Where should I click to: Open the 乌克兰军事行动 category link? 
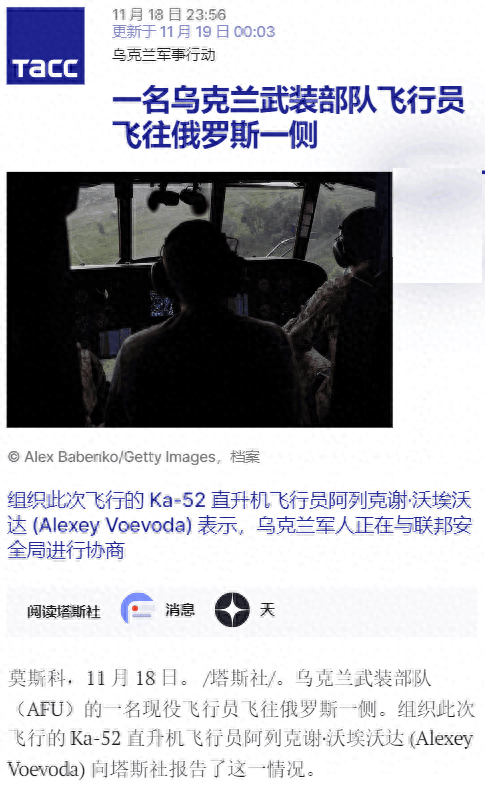(163, 55)
